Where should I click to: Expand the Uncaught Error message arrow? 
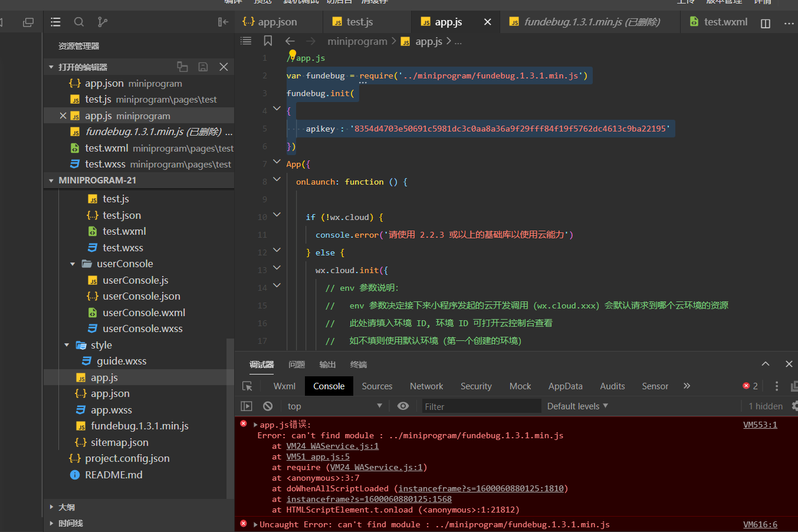255,524
